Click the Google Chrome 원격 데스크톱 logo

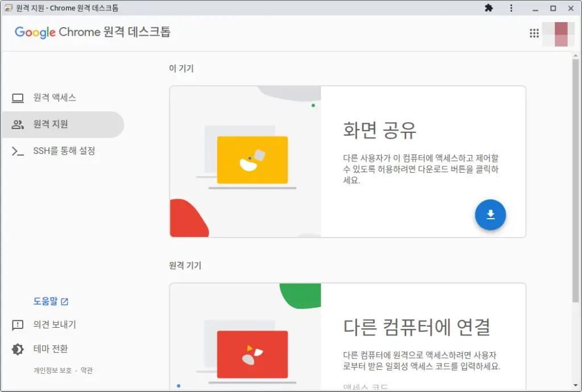click(93, 32)
